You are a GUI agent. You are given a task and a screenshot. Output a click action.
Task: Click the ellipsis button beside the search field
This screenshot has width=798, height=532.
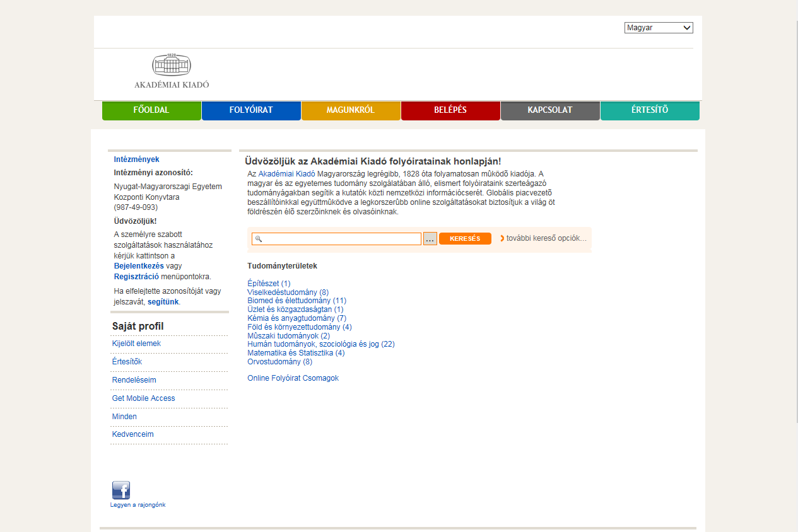click(x=430, y=239)
